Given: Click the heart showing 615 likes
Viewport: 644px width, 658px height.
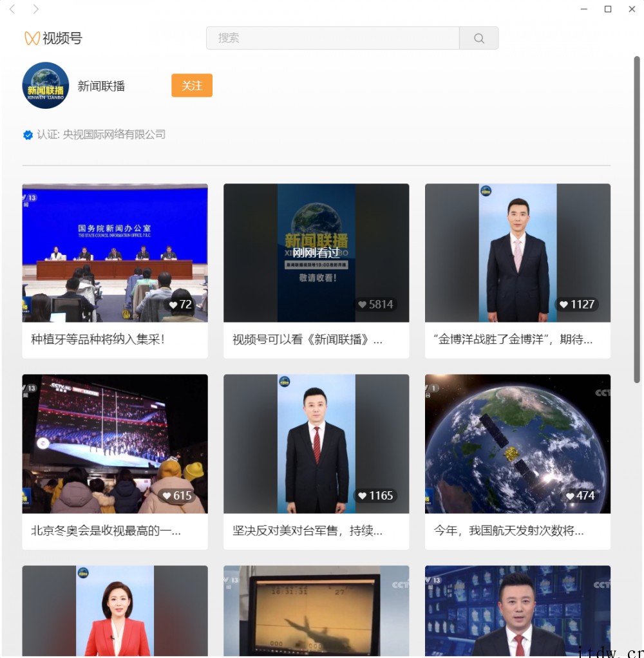Looking at the screenshot, I should pyautogui.click(x=167, y=496).
